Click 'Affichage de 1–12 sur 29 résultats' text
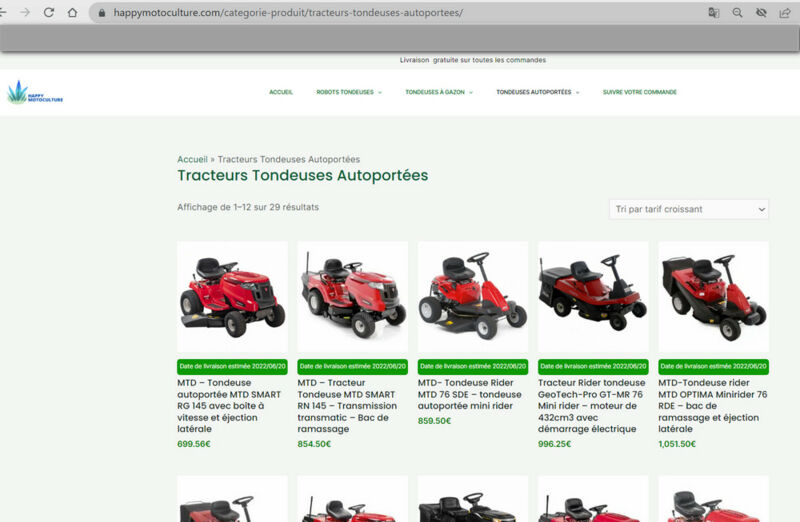Viewport: 800px width, 522px height. (x=248, y=207)
